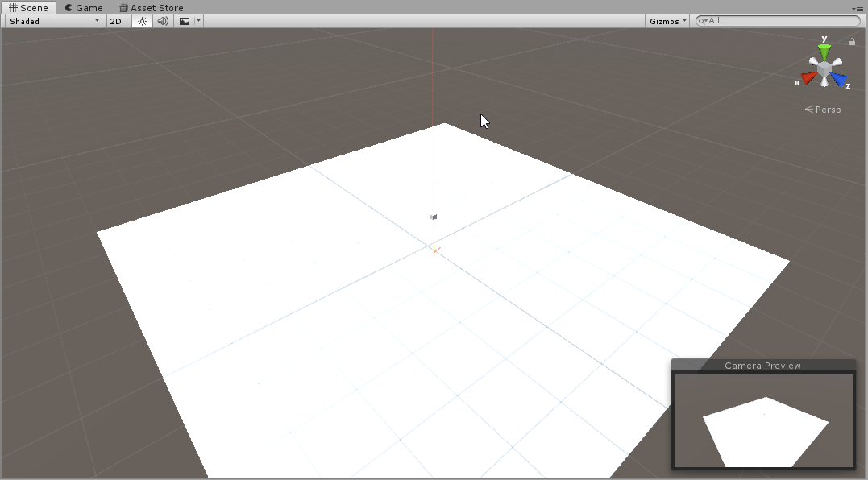Click the Camera Preview thumbnail
The height and width of the screenshot is (480, 868).
763,420
